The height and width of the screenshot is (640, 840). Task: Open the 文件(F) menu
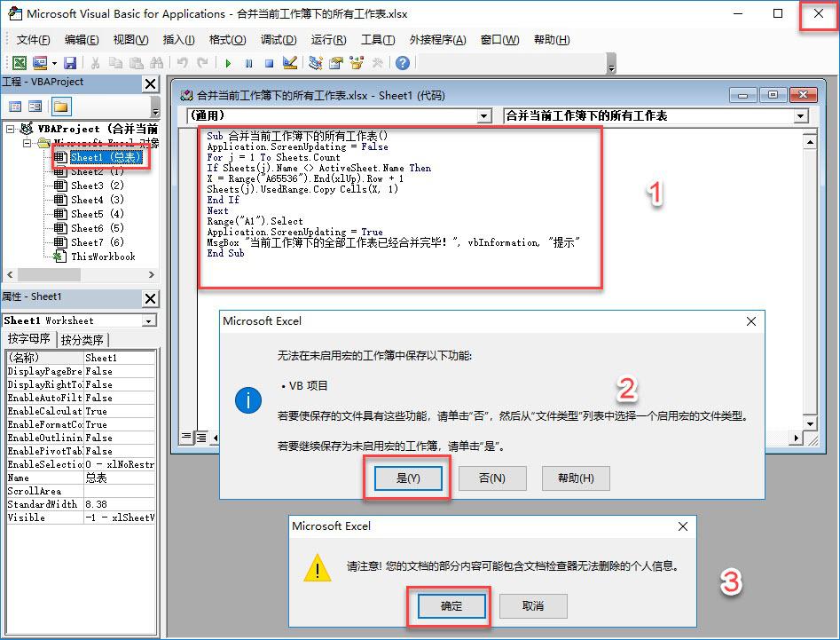point(33,40)
